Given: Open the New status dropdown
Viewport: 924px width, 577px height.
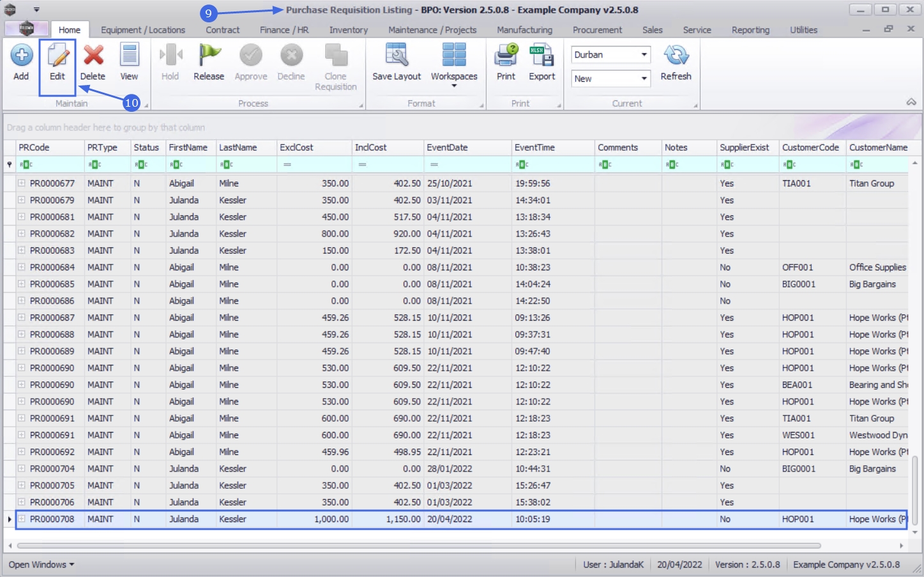Looking at the screenshot, I should (x=644, y=79).
